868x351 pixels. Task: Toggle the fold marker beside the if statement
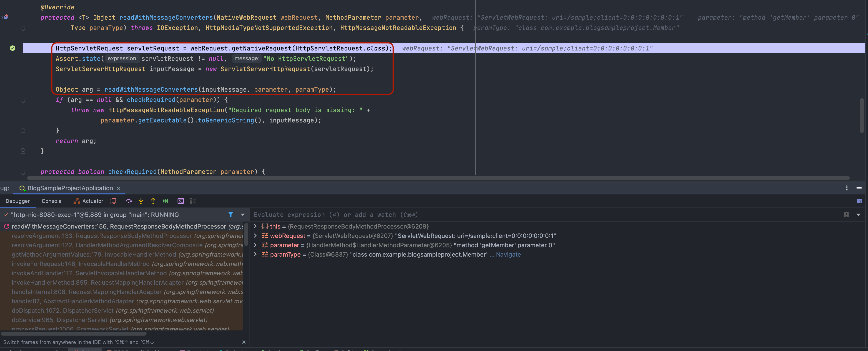point(23,100)
